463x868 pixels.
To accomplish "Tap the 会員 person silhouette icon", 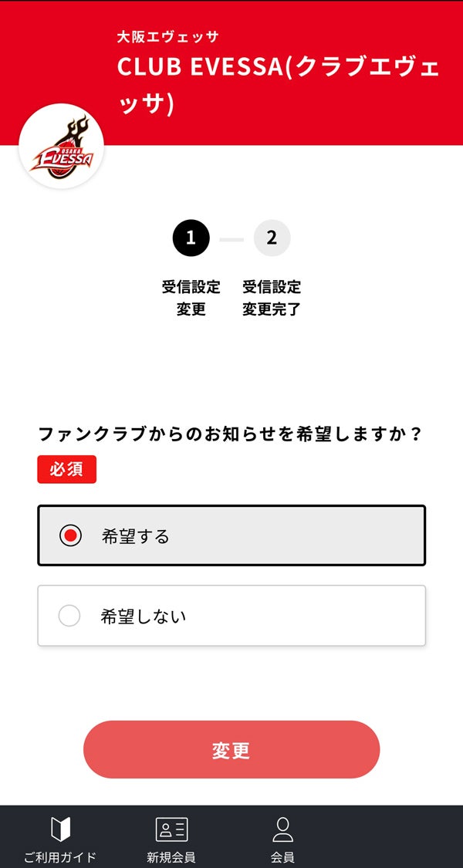I will click(x=282, y=829).
